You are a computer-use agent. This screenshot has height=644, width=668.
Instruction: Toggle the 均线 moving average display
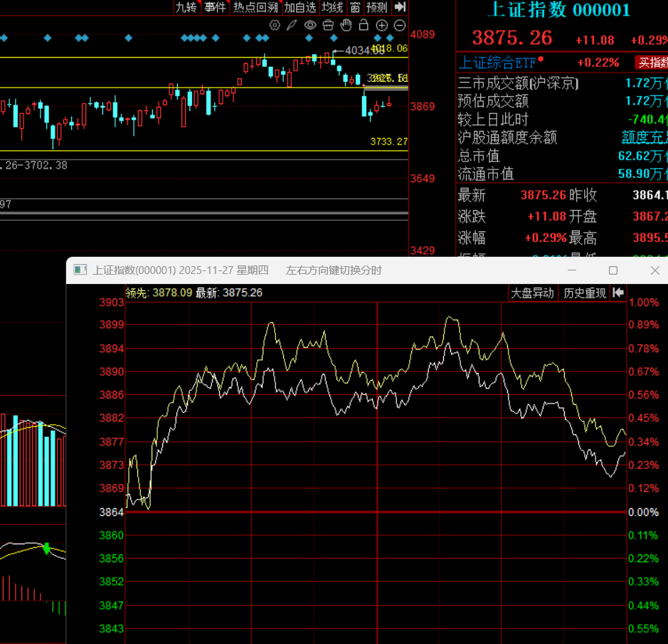click(x=332, y=7)
